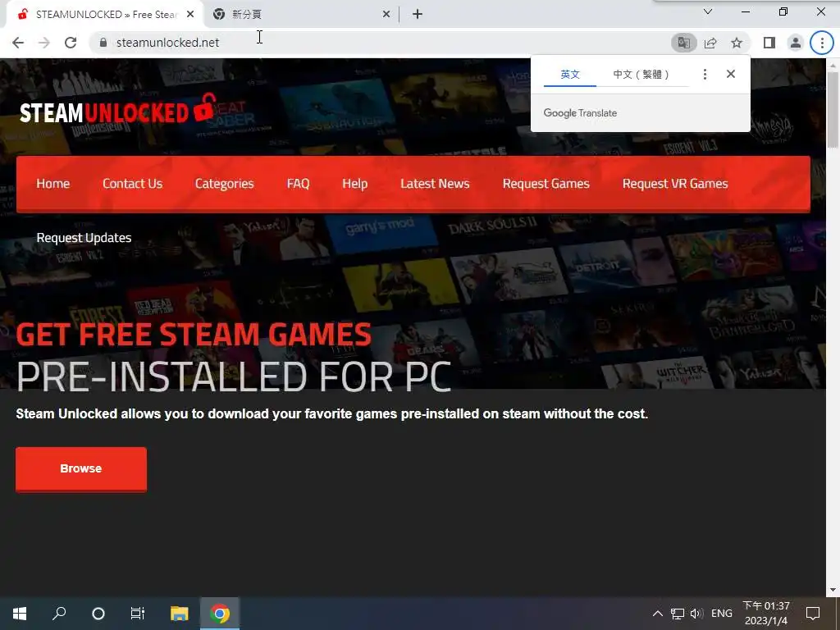The width and height of the screenshot is (840, 630).
Task: Close the Google Translate popup
Action: 731,74
